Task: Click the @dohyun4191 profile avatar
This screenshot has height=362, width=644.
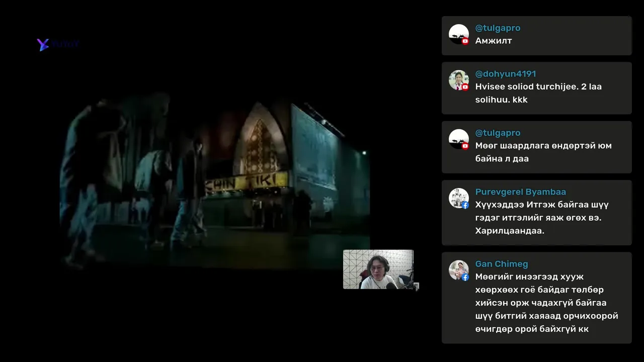Action: click(459, 80)
